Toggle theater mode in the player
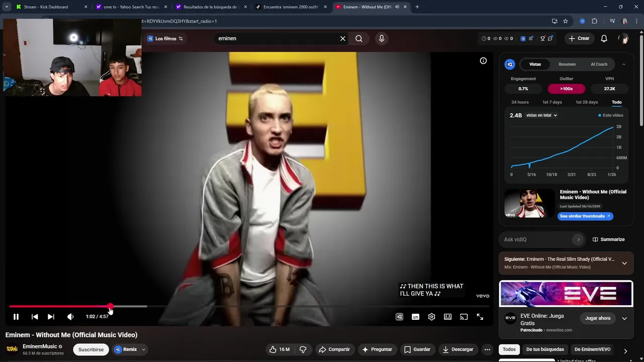Image resolution: width=644 pixels, height=362 pixels. (448, 317)
